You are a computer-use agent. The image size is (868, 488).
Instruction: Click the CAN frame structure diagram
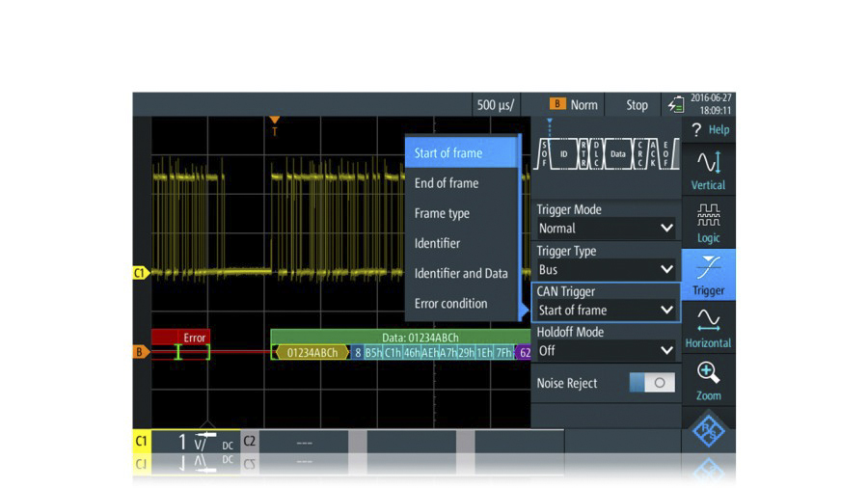pyautogui.click(x=606, y=153)
